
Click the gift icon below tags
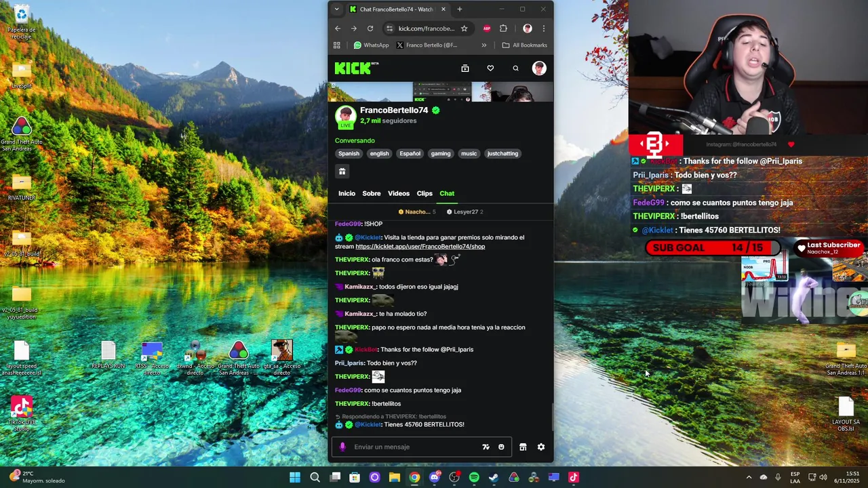tap(342, 171)
